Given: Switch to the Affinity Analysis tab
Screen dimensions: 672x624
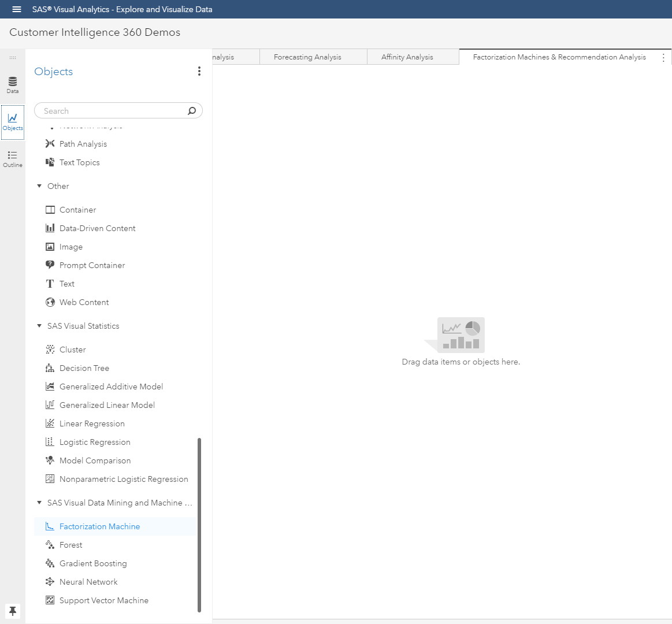Looking at the screenshot, I should [407, 57].
